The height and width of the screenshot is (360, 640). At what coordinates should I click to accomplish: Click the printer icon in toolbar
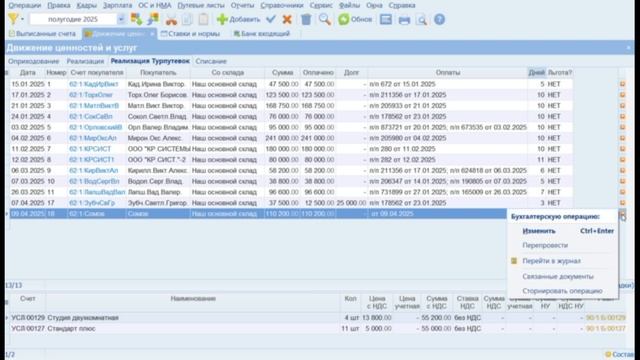(x=404, y=20)
